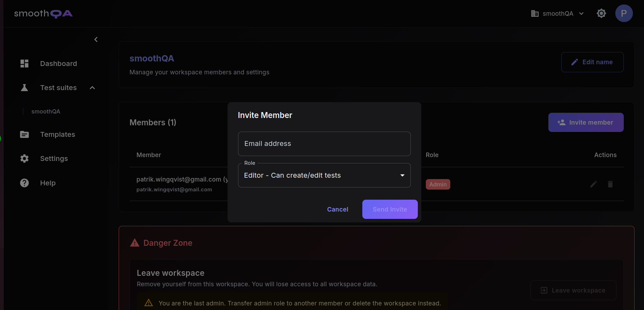The image size is (644, 310).
Task: Open the P user avatar menu
Action: (624, 13)
